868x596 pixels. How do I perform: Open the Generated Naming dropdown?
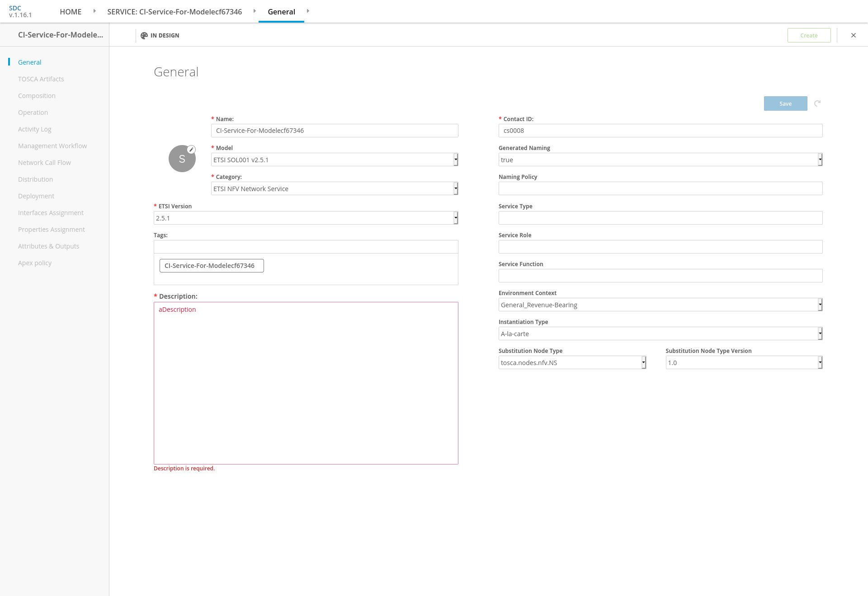660,160
